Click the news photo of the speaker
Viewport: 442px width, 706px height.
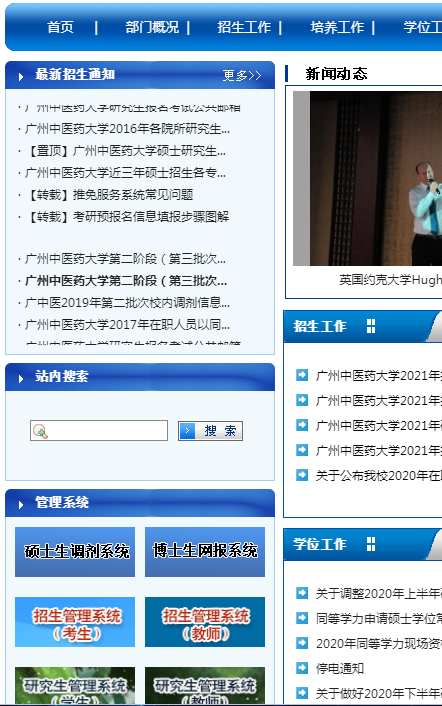(367, 178)
